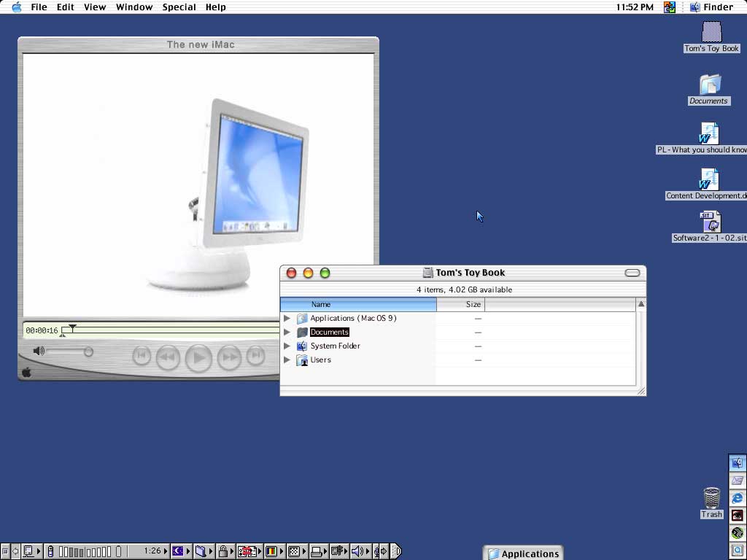Select the Users folder icon
Viewport: 747px width, 560px height.
302,360
